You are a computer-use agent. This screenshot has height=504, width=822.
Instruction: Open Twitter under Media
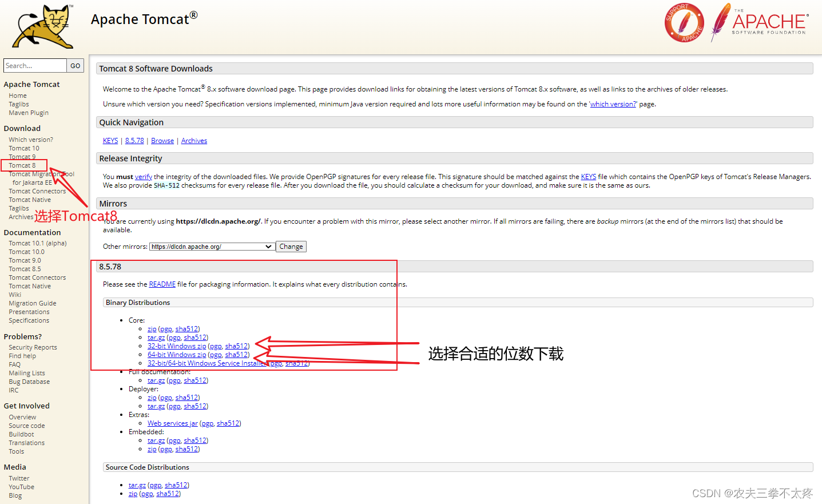[x=19, y=478]
